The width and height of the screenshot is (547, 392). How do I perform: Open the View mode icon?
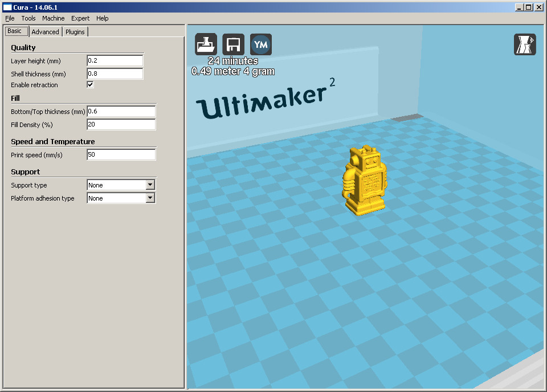click(525, 44)
